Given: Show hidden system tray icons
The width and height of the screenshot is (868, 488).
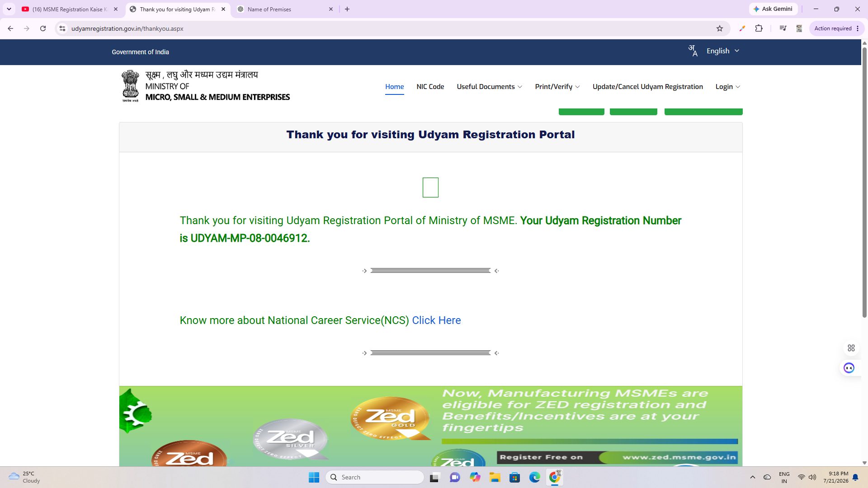Looking at the screenshot, I should pyautogui.click(x=753, y=477).
